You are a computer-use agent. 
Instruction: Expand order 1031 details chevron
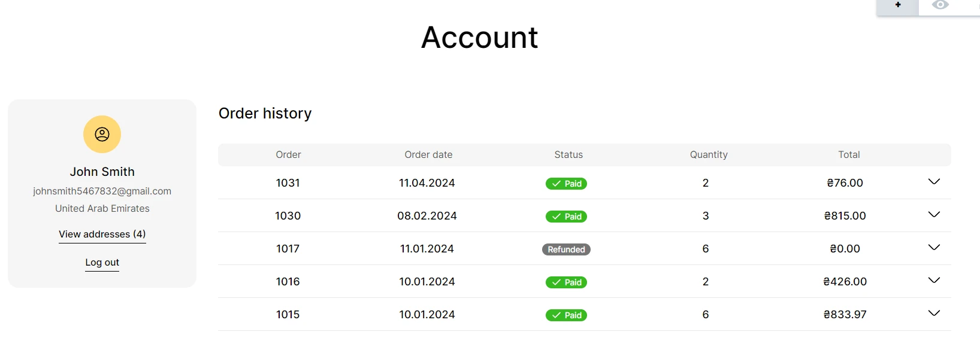pos(934,182)
